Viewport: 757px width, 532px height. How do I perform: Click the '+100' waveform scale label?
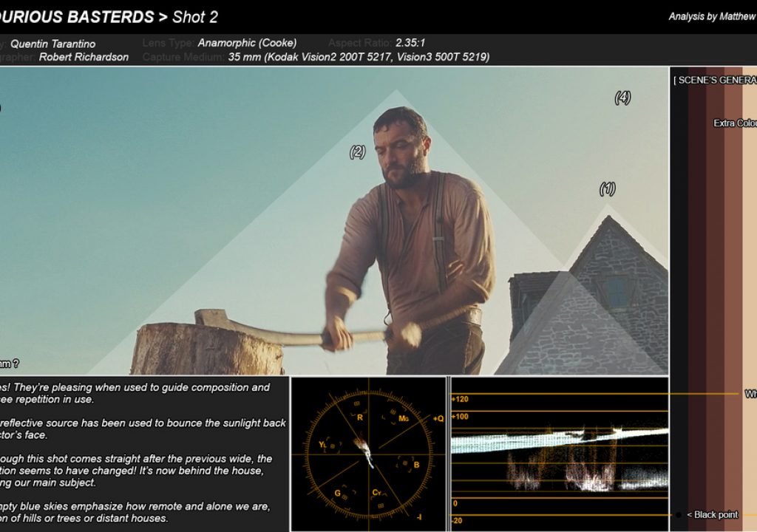click(460, 417)
